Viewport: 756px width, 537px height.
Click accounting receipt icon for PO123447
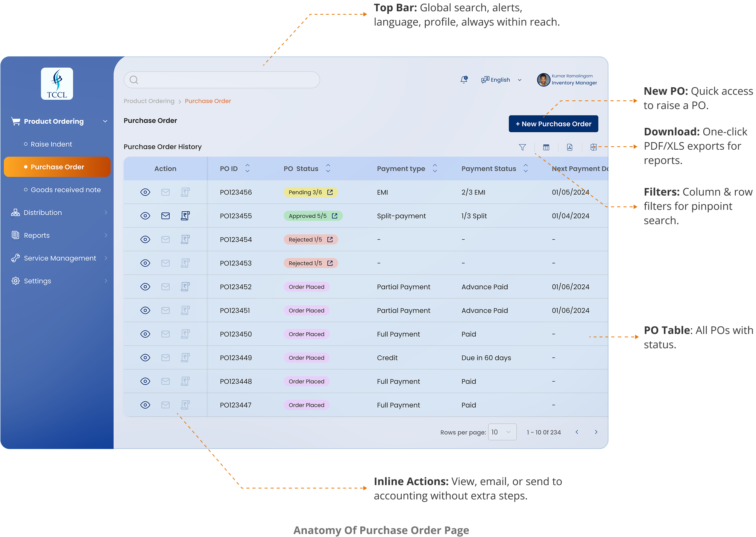pos(185,405)
